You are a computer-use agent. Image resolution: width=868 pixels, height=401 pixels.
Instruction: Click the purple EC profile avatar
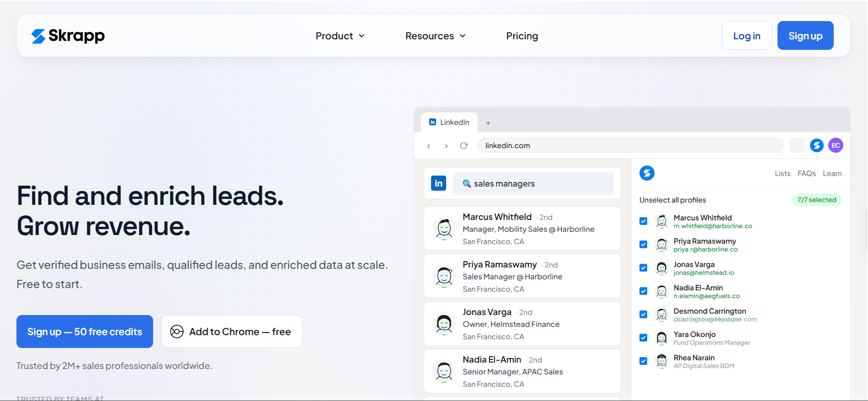tap(836, 145)
